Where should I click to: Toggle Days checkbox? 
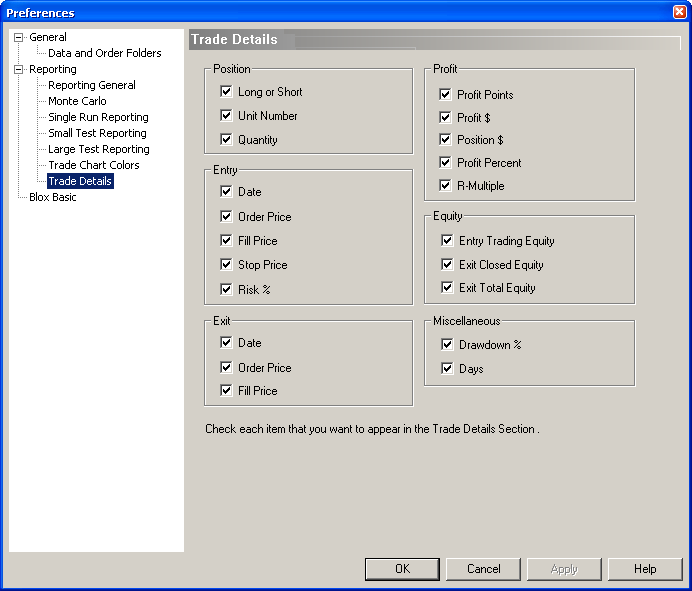point(447,368)
